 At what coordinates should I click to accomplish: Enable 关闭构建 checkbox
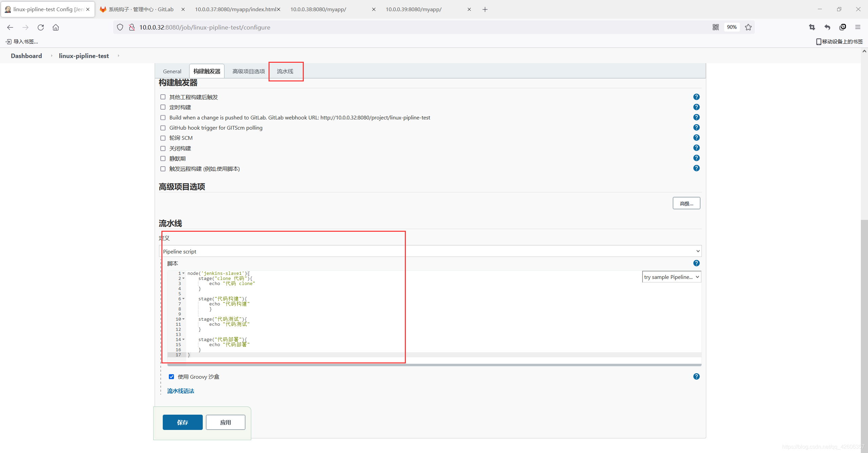163,148
